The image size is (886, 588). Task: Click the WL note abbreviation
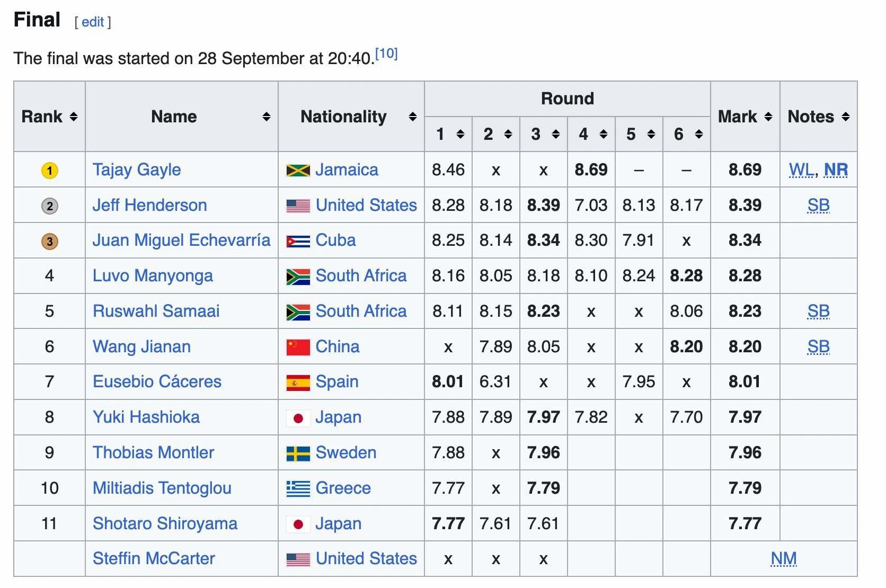(x=801, y=170)
